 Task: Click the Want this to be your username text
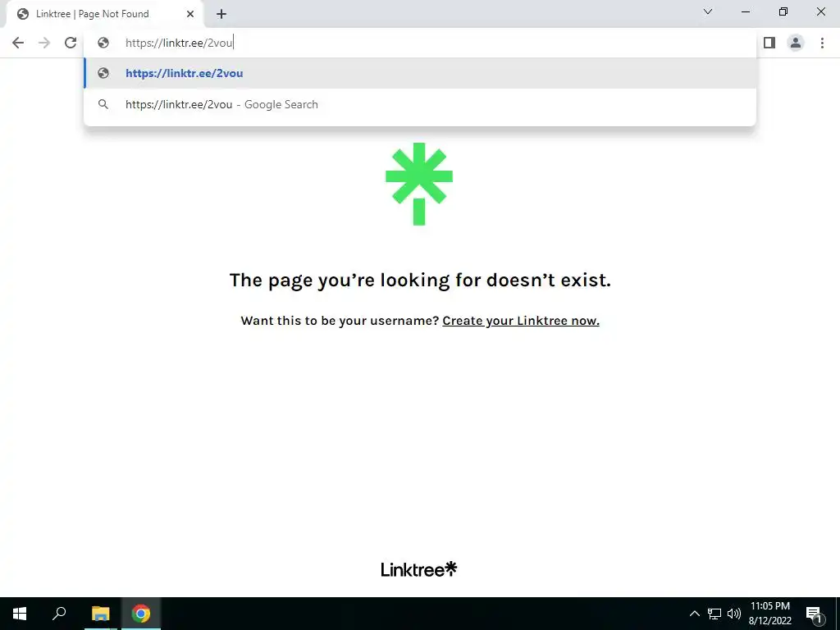point(340,321)
